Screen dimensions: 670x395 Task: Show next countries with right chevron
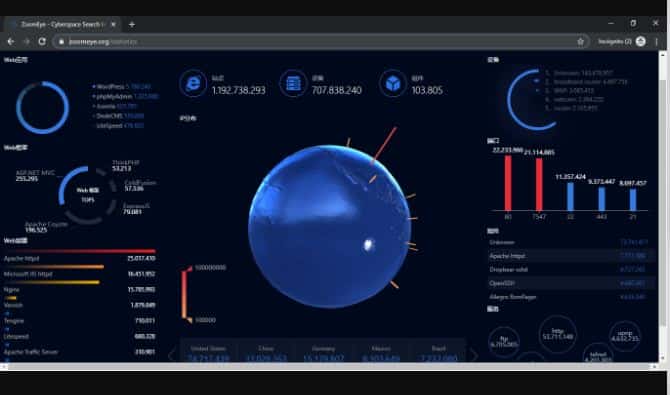pos(474,354)
